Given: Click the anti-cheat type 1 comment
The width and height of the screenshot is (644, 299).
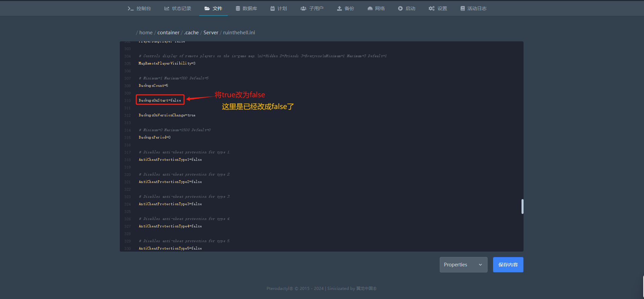Looking at the screenshot, I should pyautogui.click(x=184, y=152).
